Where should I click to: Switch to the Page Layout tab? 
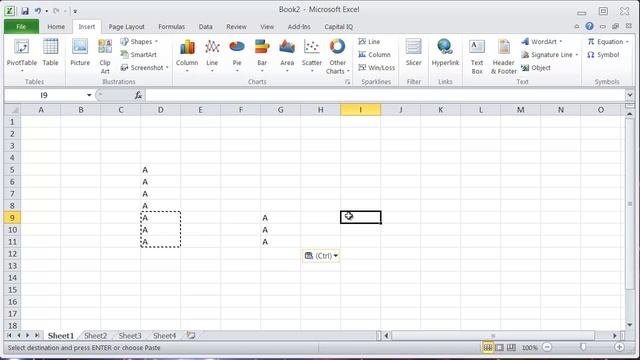127,27
